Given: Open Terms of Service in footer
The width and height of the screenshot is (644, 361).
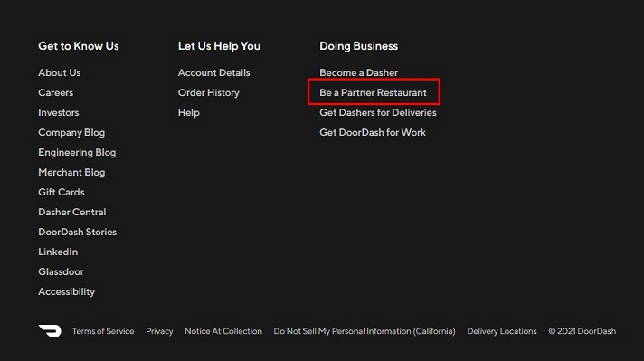Looking at the screenshot, I should click(103, 331).
